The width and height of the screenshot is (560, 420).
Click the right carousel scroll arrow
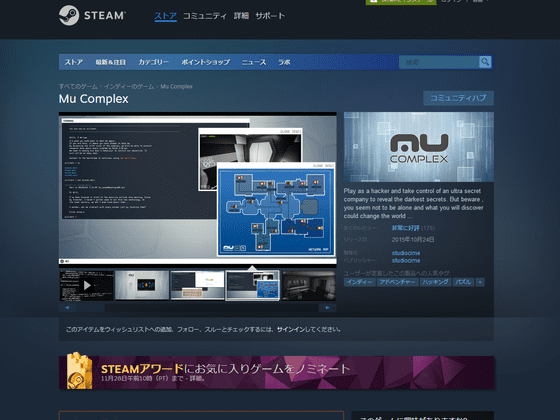click(328, 308)
